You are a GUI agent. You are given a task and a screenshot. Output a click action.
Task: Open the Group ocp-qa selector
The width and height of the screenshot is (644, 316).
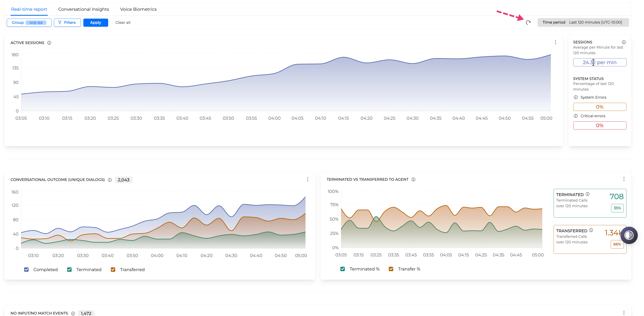click(x=29, y=23)
